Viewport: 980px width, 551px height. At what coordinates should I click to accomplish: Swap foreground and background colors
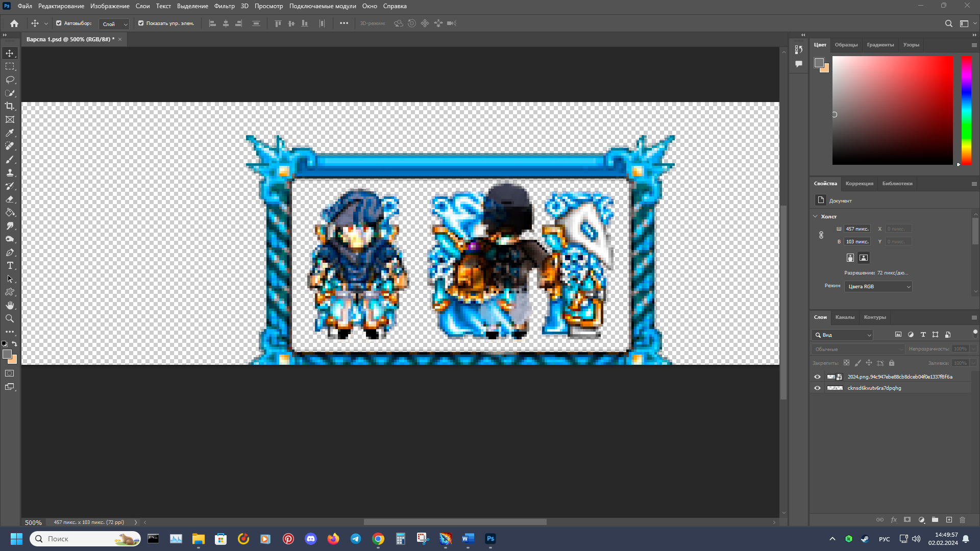(x=15, y=344)
